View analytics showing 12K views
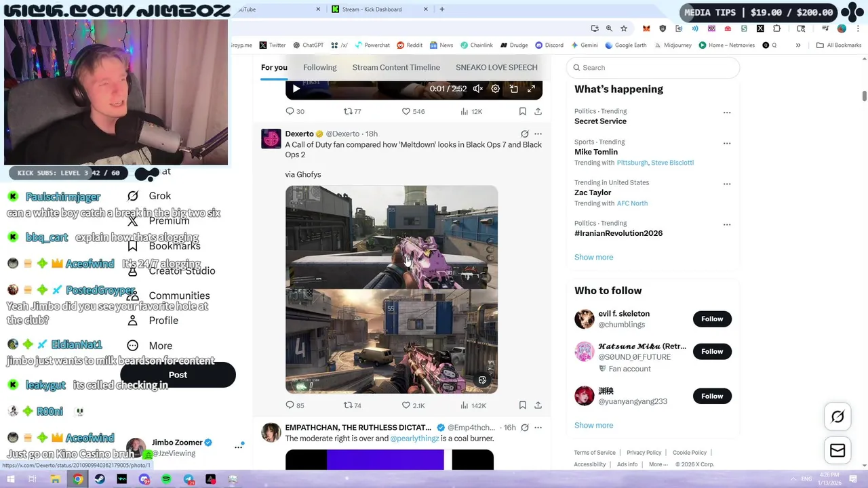The height and width of the screenshot is (488, 868). pos(471,111)
